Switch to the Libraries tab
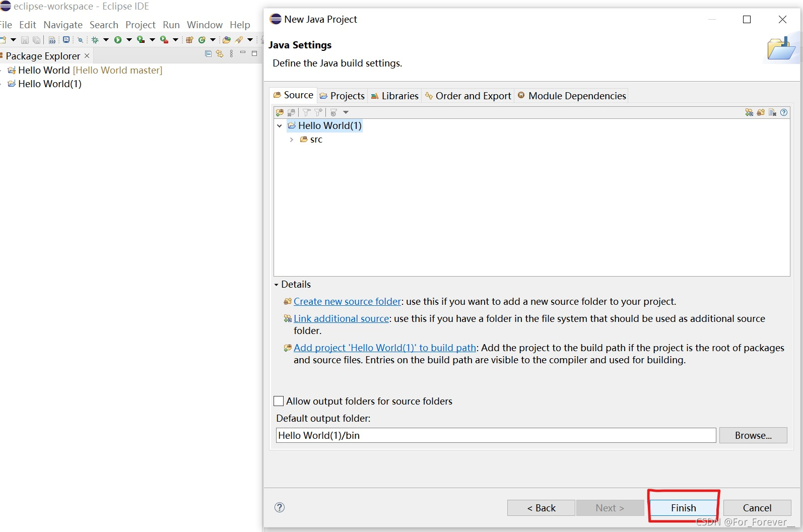Screen dimensions: 803x532 click(x=395, y=96)
